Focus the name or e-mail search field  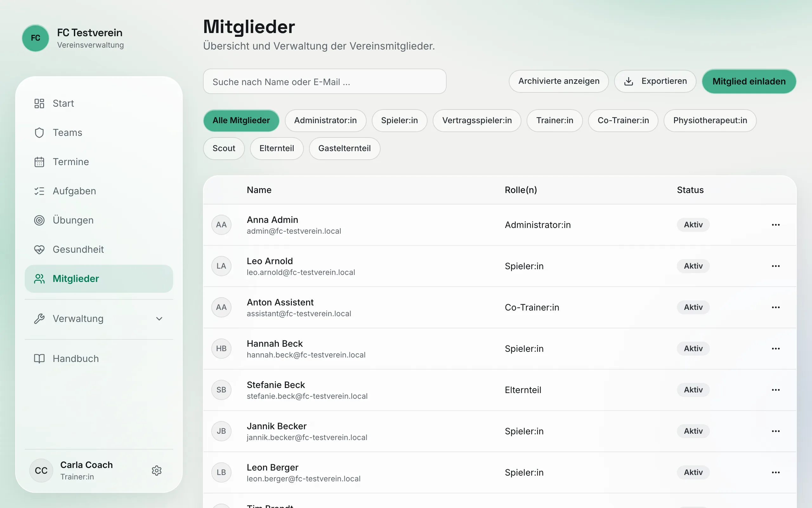pos(324,82)
